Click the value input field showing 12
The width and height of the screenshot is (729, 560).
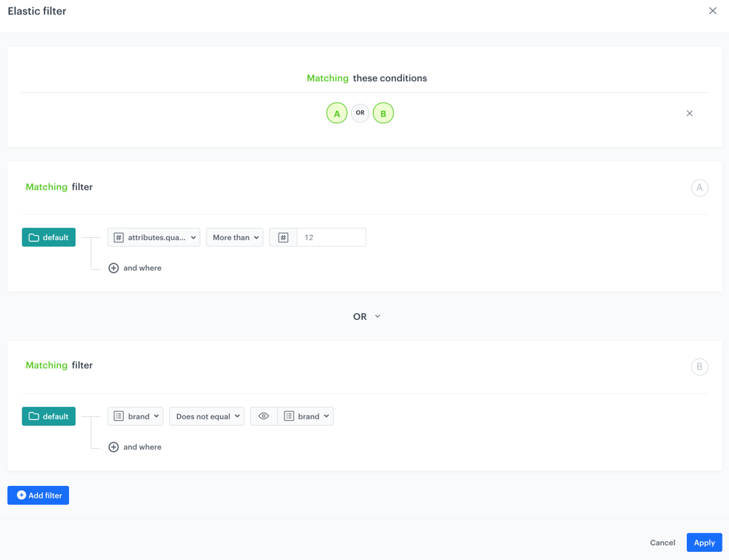(x=331, y=237)
